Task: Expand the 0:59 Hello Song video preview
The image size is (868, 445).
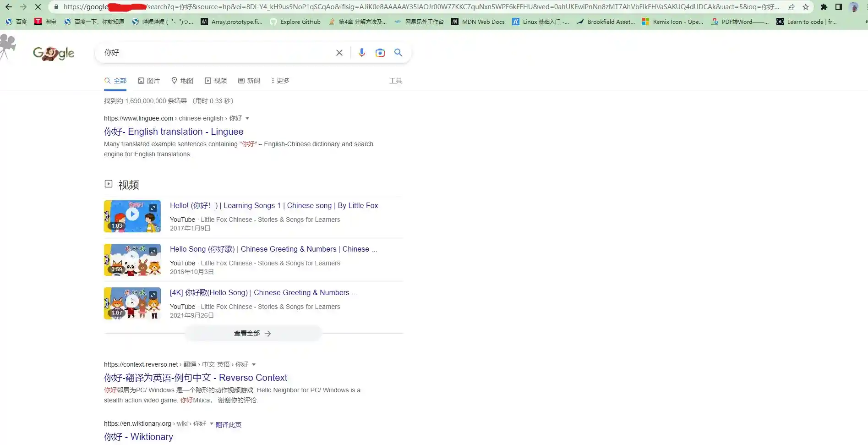Action: point(153,252)
